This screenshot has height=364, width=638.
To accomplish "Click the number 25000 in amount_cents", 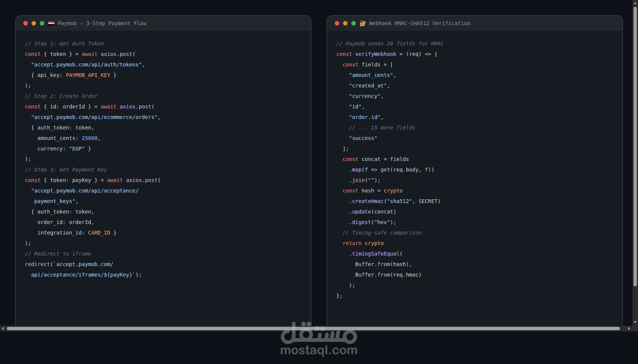I will (x=90, y=138).
